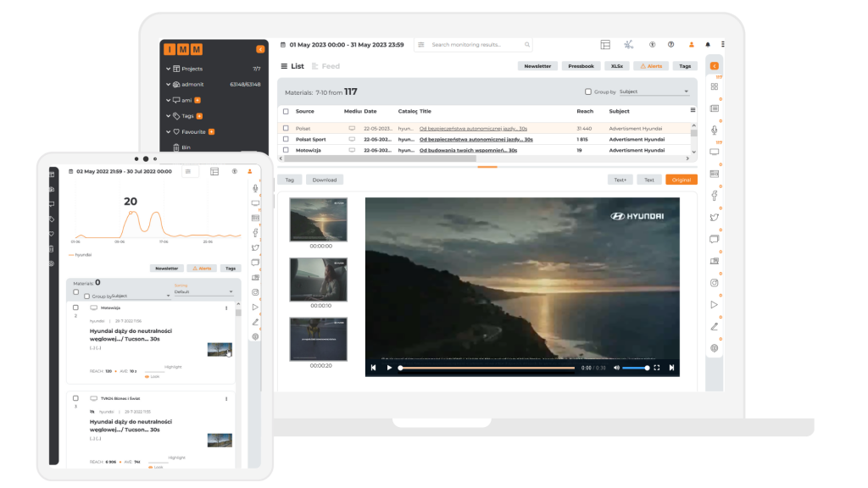Show the Text+ content view
Image resolution: width=868 pixels, height=488 pixels.
coord(620,180)
